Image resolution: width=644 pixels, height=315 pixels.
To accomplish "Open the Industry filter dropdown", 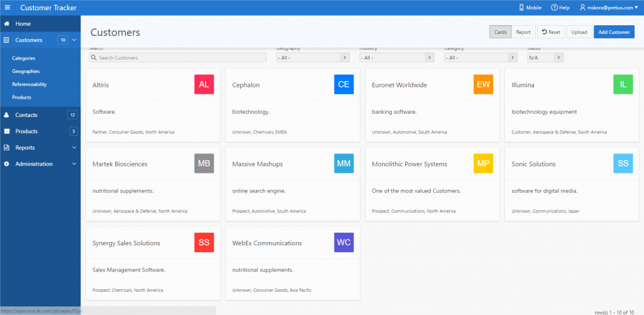I will point(397,58).
